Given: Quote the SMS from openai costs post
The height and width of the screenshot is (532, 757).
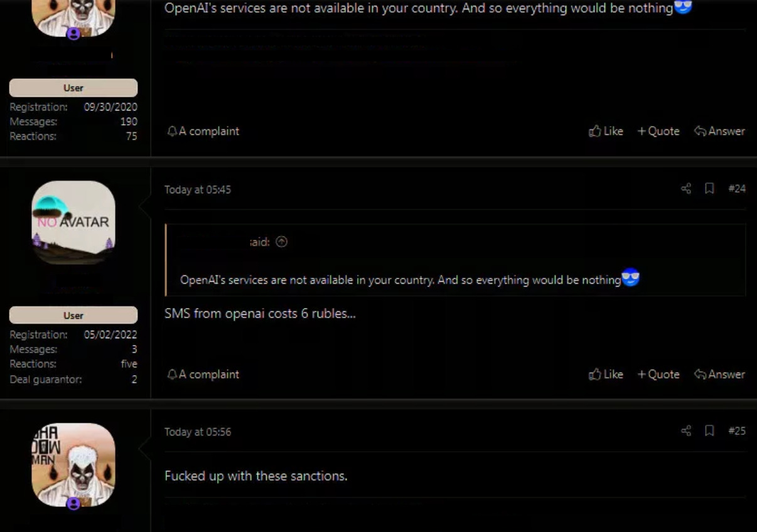Looking at the screenshot, I should [658, 374].
